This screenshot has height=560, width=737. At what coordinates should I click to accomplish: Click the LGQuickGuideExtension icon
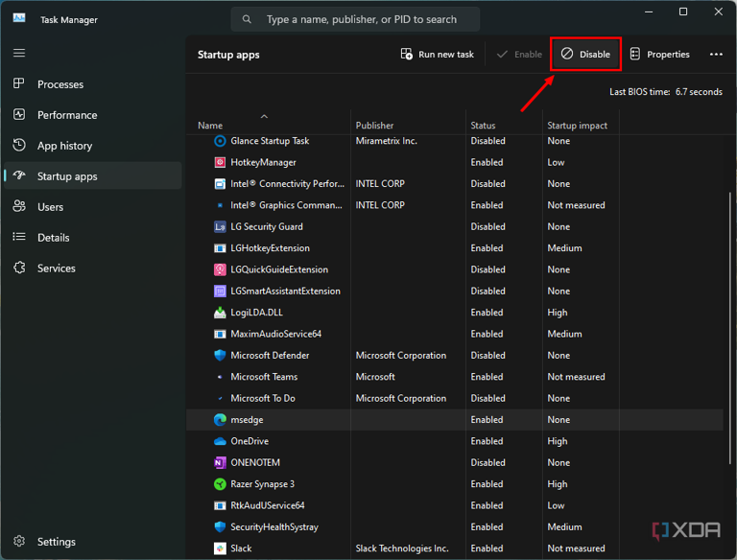220,269
